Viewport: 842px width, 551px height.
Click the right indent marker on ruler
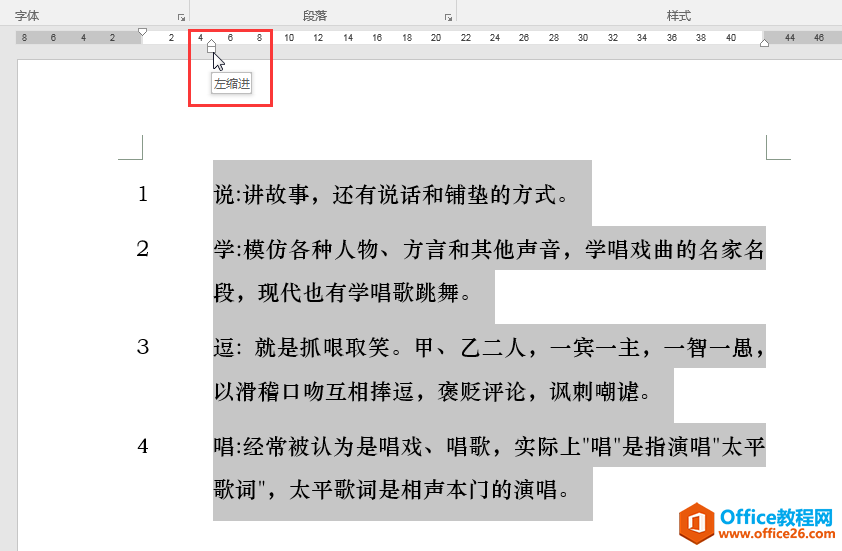(765, 43)
